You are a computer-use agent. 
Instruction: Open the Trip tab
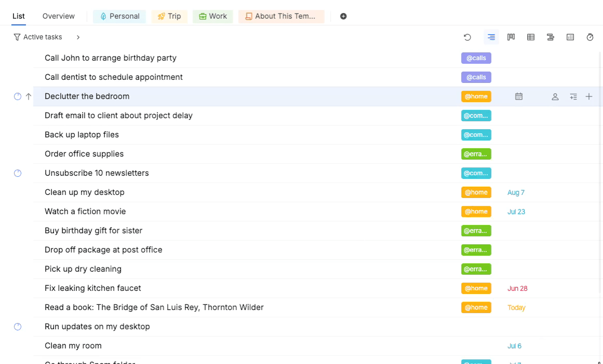click(169, 17)
